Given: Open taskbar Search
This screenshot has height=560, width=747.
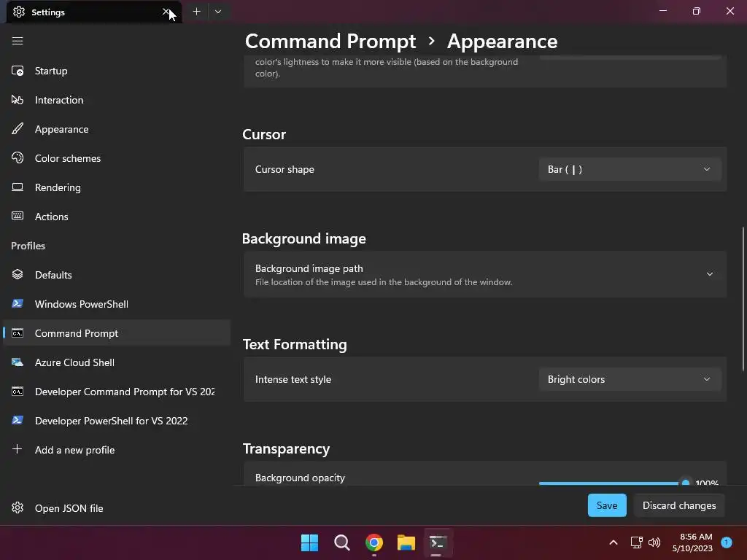Looking at the screenshot, I should [341, 542].
